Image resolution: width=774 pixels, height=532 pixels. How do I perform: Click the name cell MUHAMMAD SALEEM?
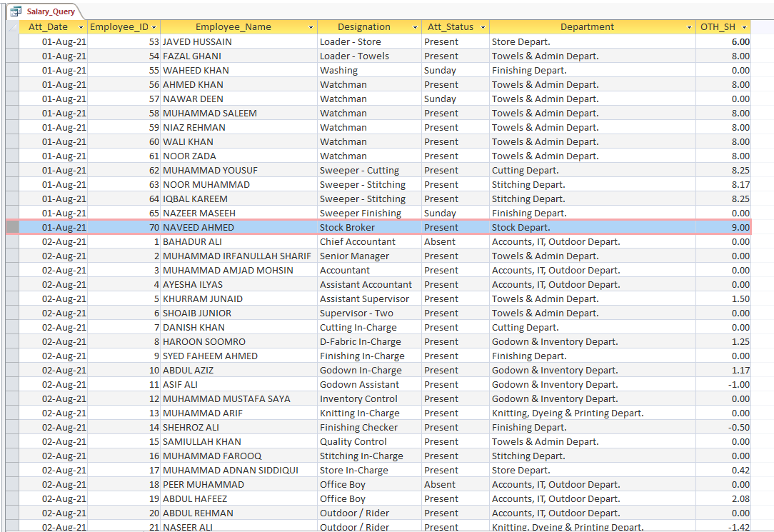pos(239,114)
